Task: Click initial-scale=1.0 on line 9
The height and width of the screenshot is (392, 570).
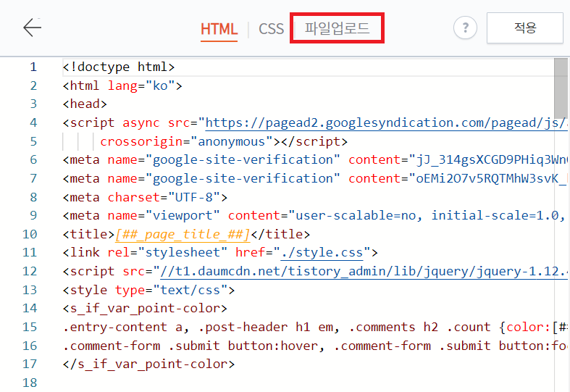Action: [495, 216]
